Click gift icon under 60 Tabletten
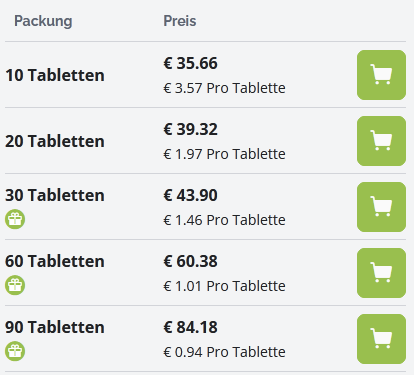Image resolution: width=414 pixels, height=375 pixels. pyautogui.click(x=15, y=285)
